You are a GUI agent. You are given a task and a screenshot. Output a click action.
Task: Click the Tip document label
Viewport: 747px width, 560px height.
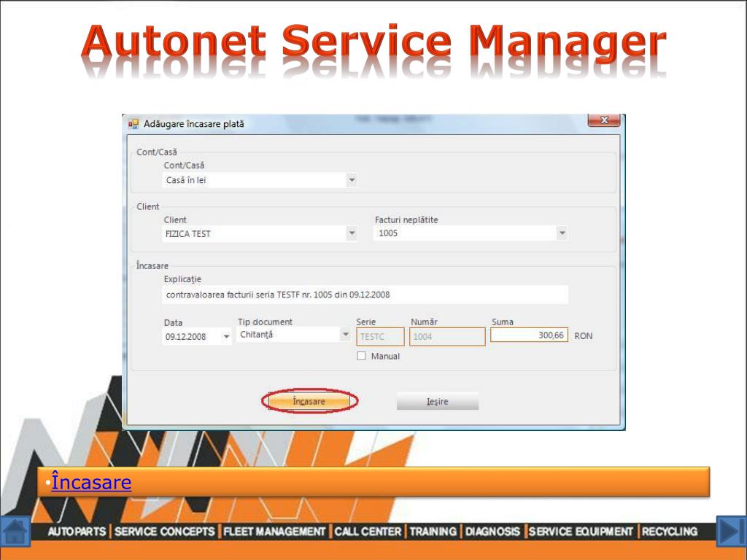point(265,322)
